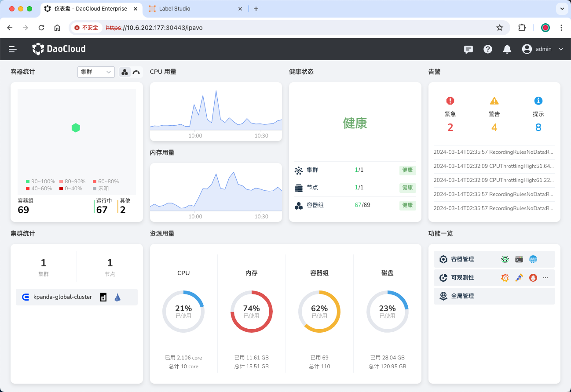Expand the admin user menu
The image size is (571, 392).
pos(542,49)
